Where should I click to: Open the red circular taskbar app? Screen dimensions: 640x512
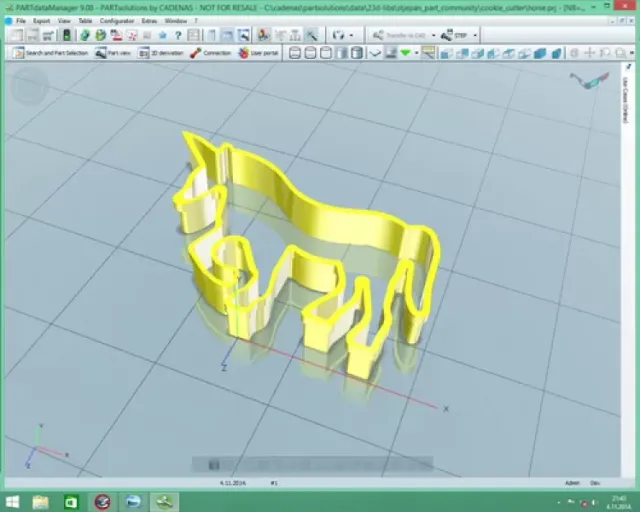pyautogui.click(x=102, y=501)
